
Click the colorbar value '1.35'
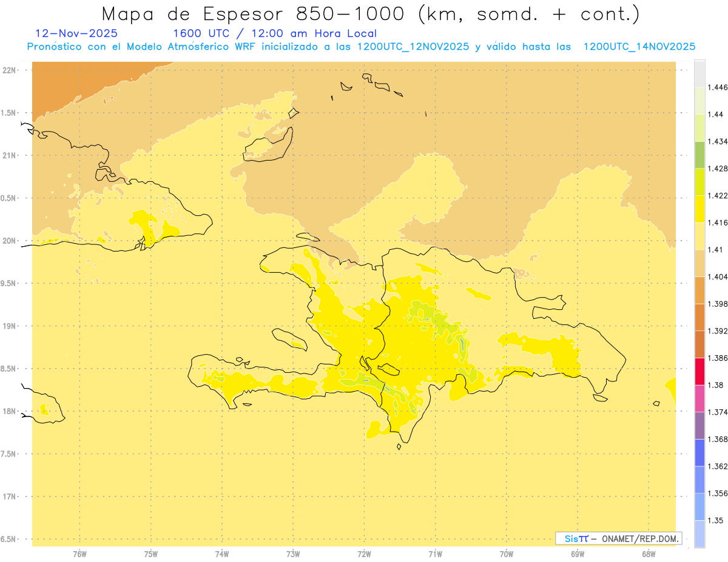click(716, 520)
